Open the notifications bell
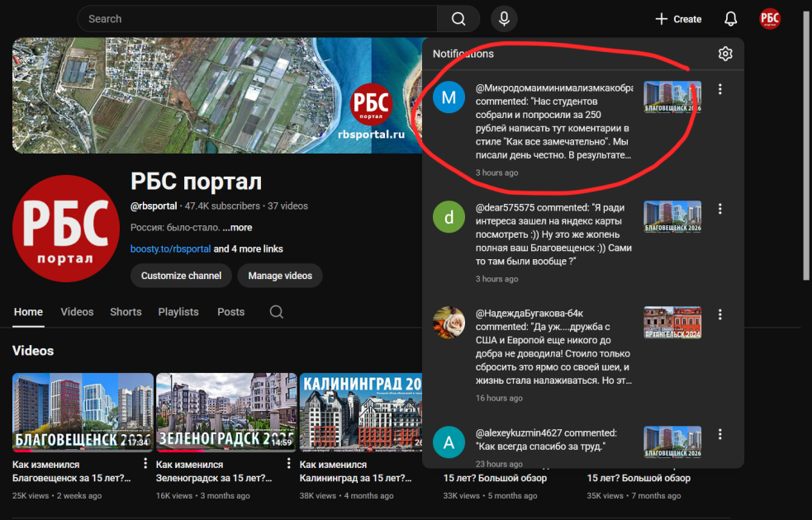The width and height of the screenshot is (812, 520). [x=730, y=19]
